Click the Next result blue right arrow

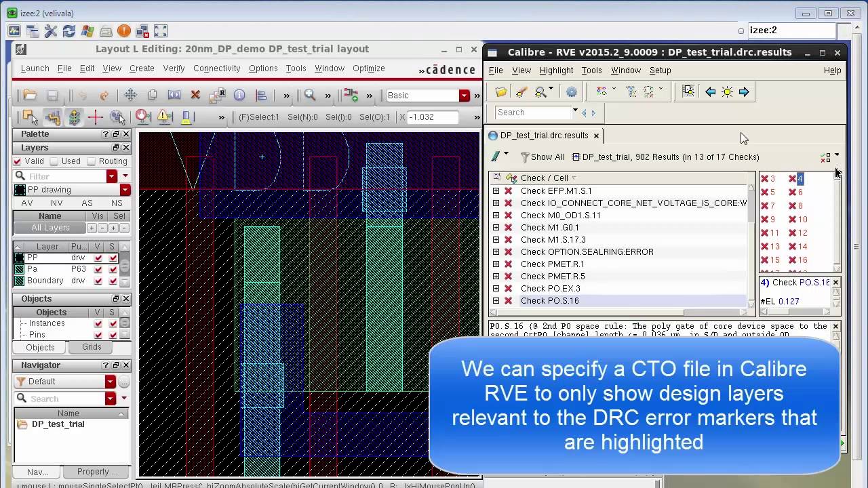pyautogui.click(x=744, y=91)
